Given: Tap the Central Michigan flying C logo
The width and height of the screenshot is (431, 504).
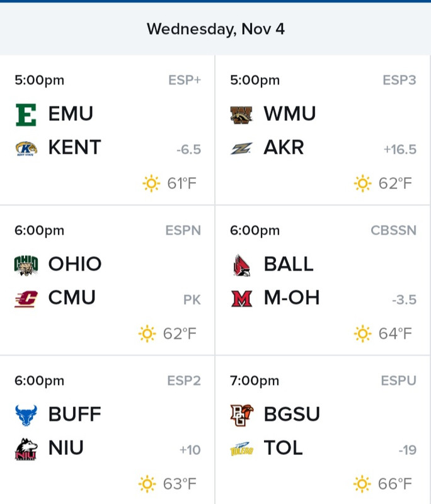Looking at the screenshot, I should point(26,299).
